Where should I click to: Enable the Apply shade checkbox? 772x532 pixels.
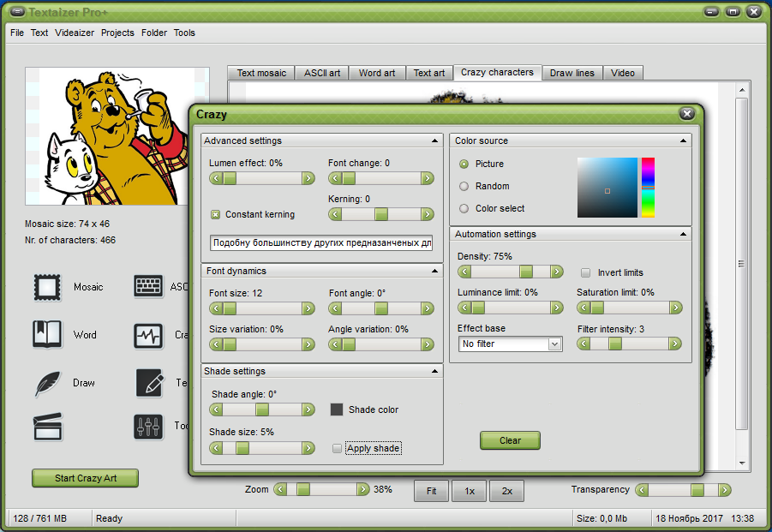337,448
